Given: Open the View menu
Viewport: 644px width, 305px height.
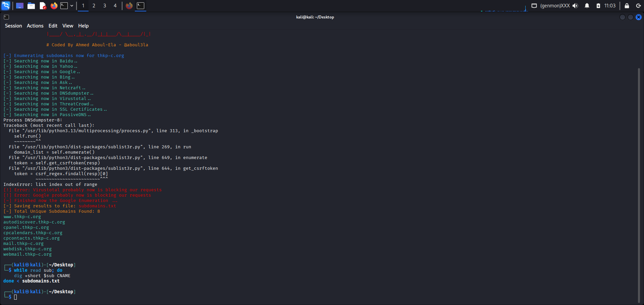Looking at the screenshot, I should (68, 26).
